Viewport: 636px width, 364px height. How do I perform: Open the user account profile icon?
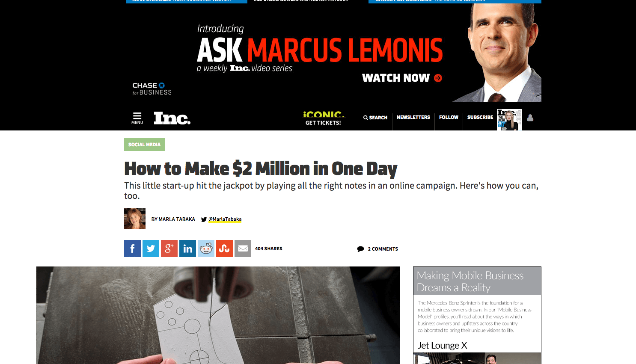pos(530,118)
